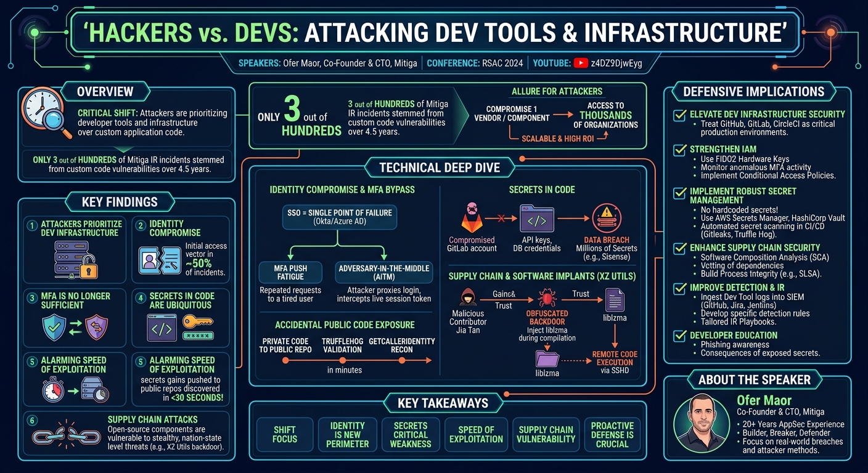
Task: Click the number 3 circle by MFA finding
Action: click(x=32, y=298)
